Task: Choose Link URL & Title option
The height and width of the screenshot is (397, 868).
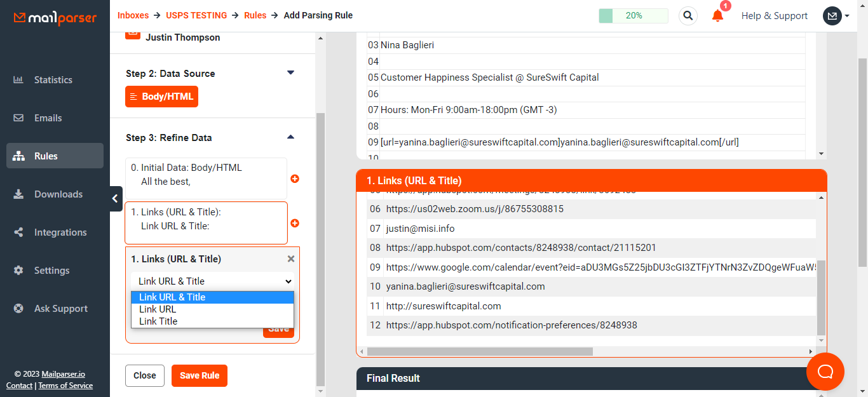Action: [x=212, y=297]
